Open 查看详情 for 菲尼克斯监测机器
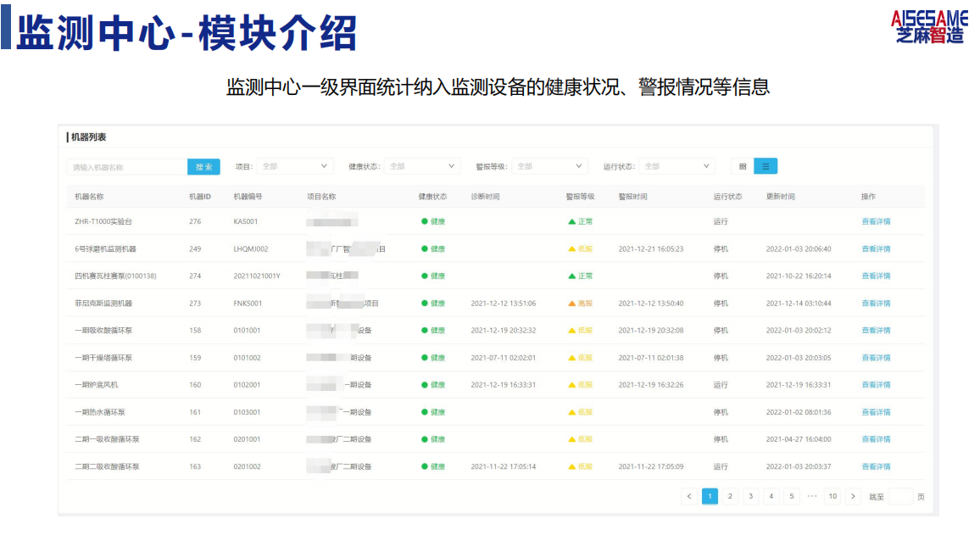Viewport: 980px width, 541px height. 876,304
